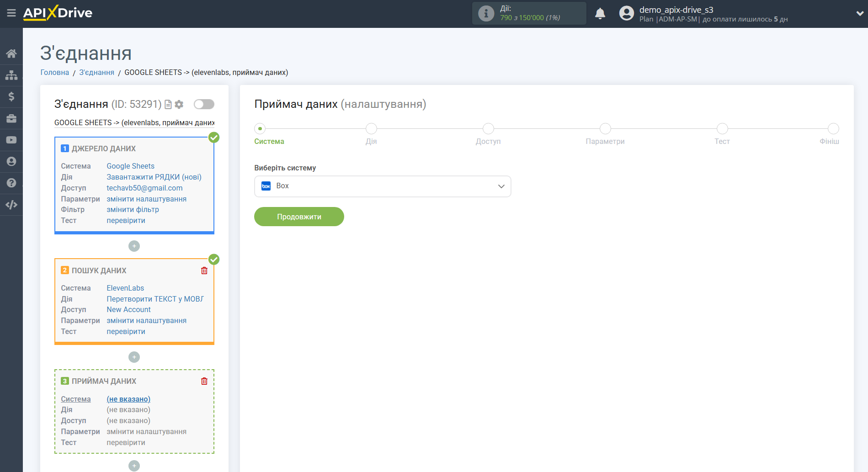Click the plus below Джерело даних block
The image size is (868, 472).
tap(134, 246)
